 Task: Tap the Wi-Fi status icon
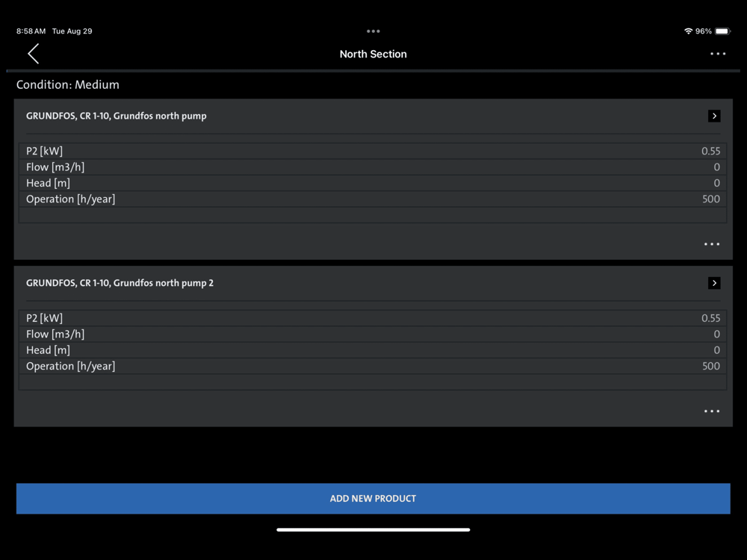[688, 31]
